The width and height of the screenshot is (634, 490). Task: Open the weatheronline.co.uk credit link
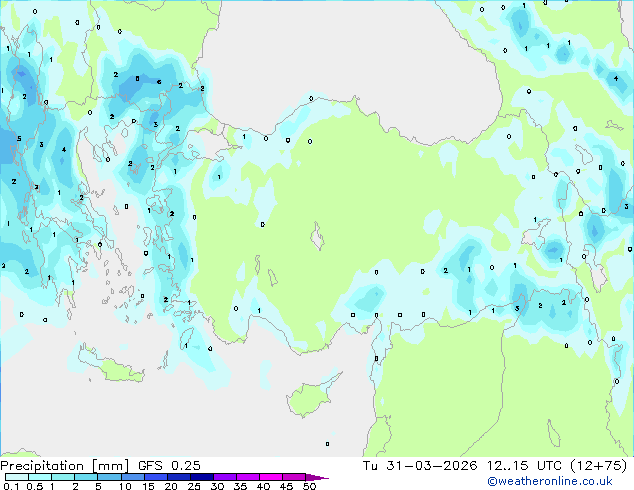550,481
